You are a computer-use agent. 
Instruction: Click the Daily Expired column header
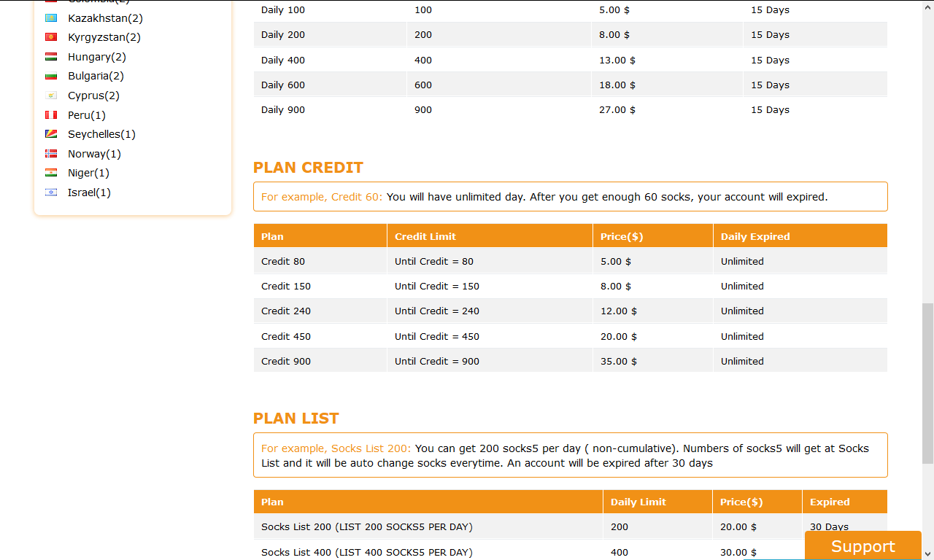755,236
